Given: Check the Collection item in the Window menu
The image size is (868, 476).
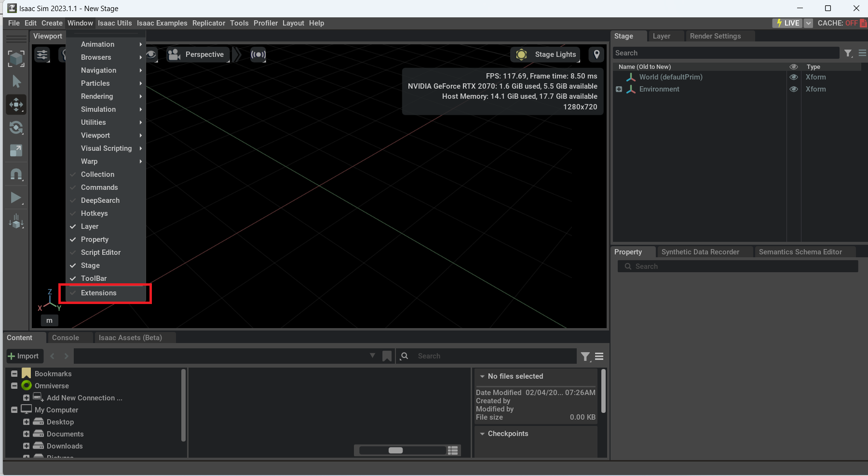Looking at the screenshot, I should (x=97, y=174).
